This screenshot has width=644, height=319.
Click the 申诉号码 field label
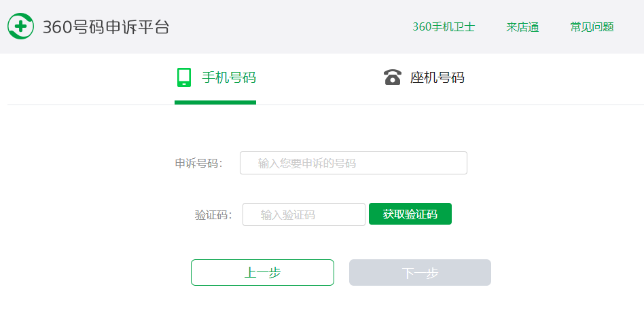coord(198,164)
